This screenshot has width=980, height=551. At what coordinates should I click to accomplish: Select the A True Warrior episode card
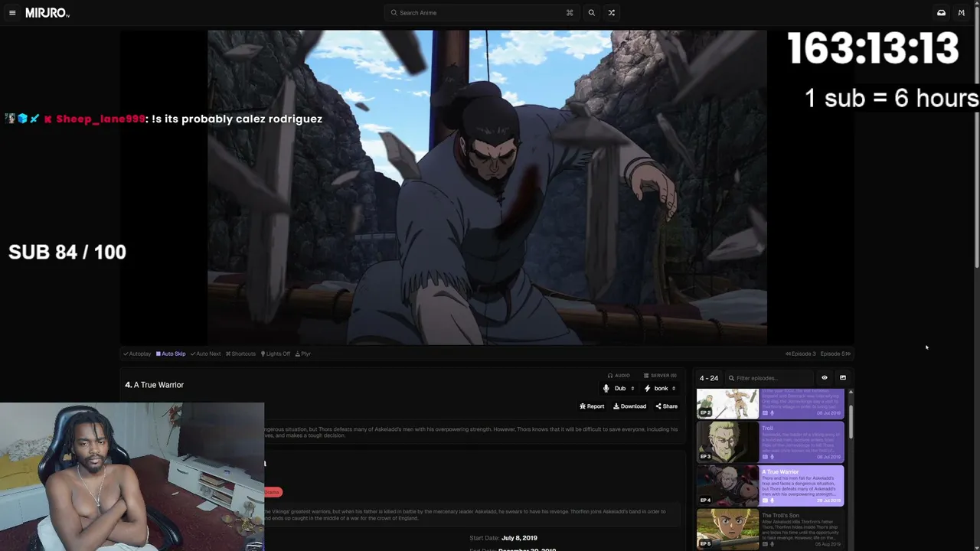(x=770, y=486)
